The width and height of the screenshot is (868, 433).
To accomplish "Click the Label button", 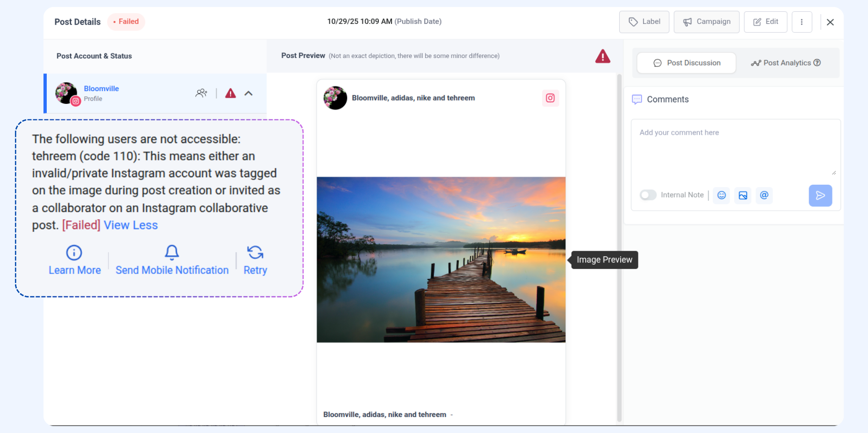I will pos(644,22).
